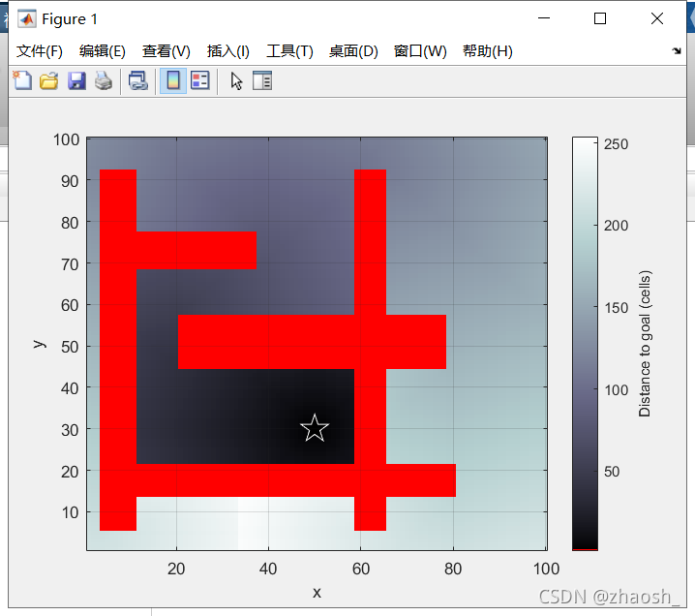
Task: Open the 桌面(D) menu
Action: click(353, 51)
